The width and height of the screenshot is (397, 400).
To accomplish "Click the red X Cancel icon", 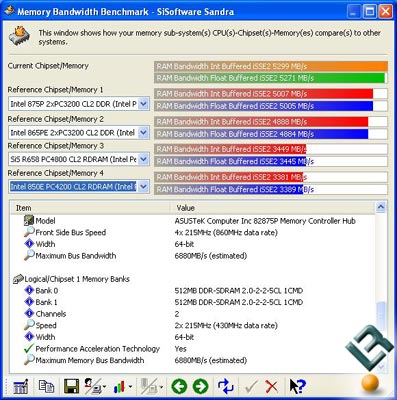I will coord(272,387).
